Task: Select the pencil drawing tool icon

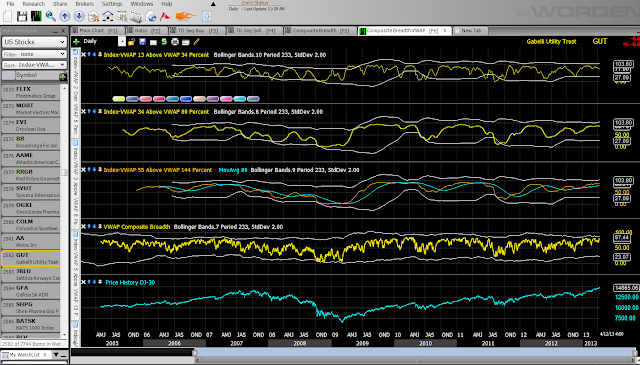Action: click(x=197, y=42)
